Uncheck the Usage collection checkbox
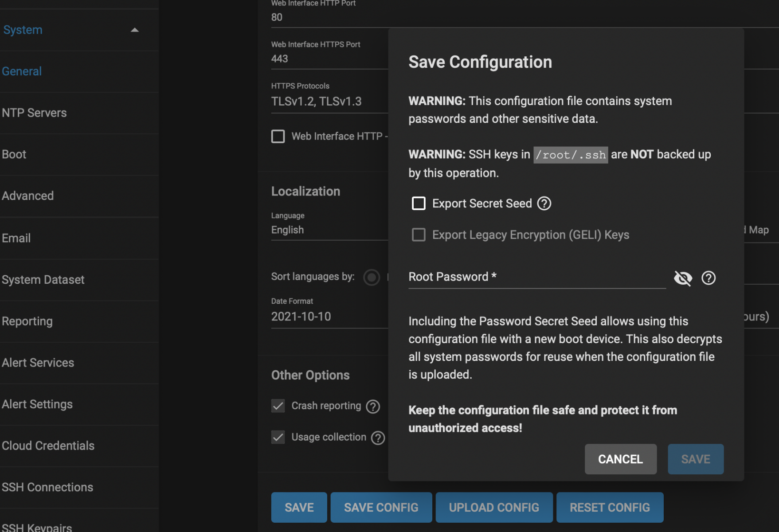The image size is (779, 532). (278, 437)
